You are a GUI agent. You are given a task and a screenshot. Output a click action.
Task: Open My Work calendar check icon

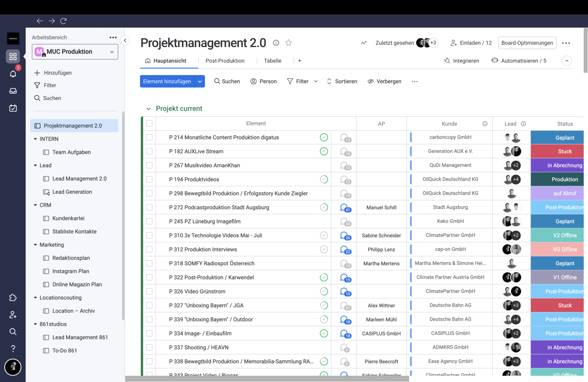pyautogui.click(x=13, y=108)
